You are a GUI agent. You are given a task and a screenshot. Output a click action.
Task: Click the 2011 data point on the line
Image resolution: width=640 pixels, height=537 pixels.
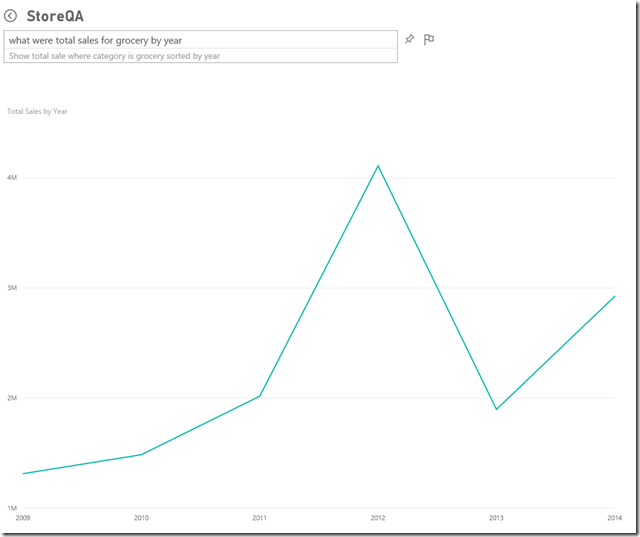(260, 396)
